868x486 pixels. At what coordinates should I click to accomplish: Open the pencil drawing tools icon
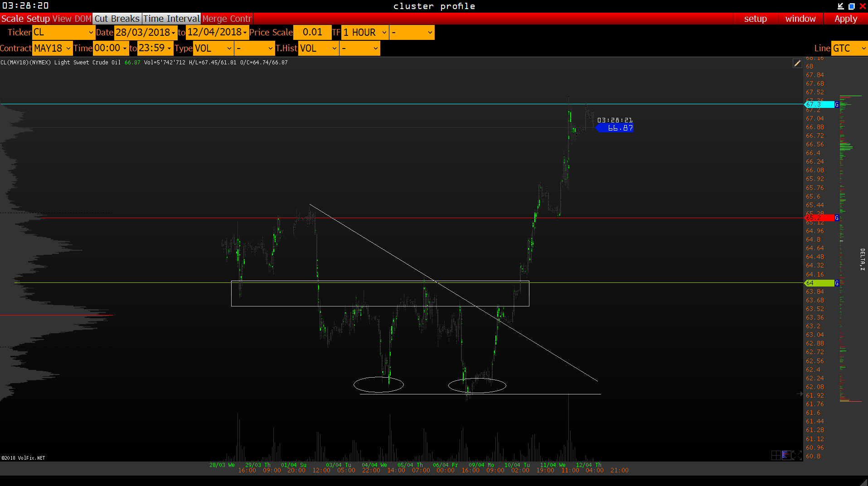click(x=797, y=63)
